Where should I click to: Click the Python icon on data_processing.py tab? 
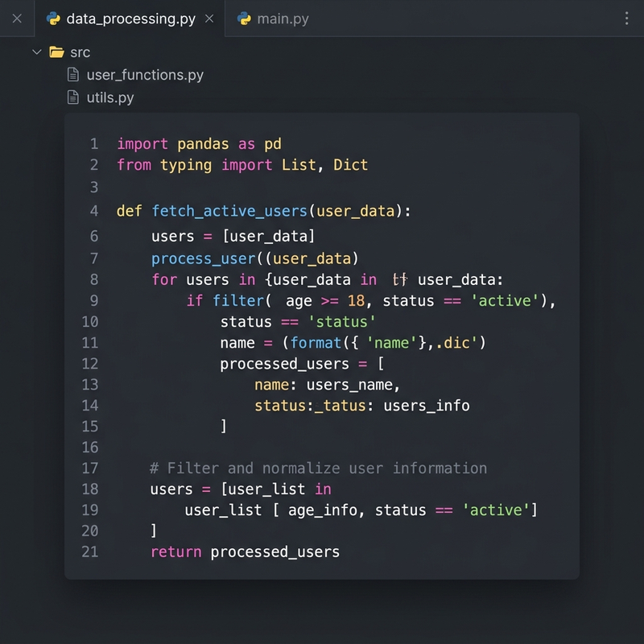click(x=52, y=19)
